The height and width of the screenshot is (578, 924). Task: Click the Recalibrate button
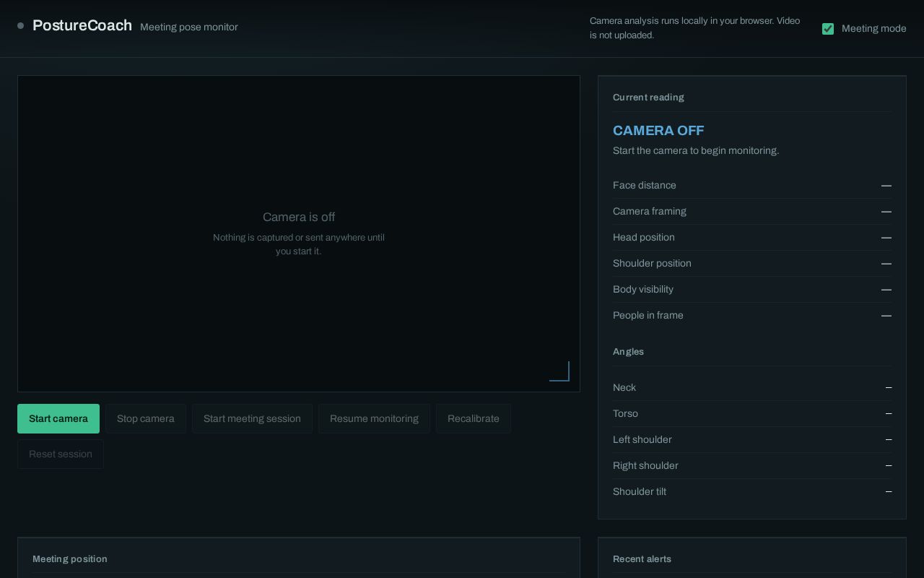tap(474, 418)
